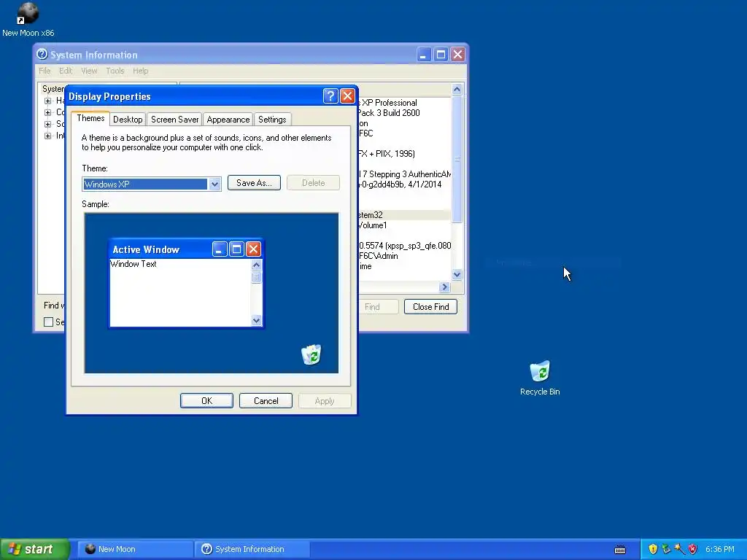
Task: Click the yellow shield update tray icon
Action: (x=653, y=549)
